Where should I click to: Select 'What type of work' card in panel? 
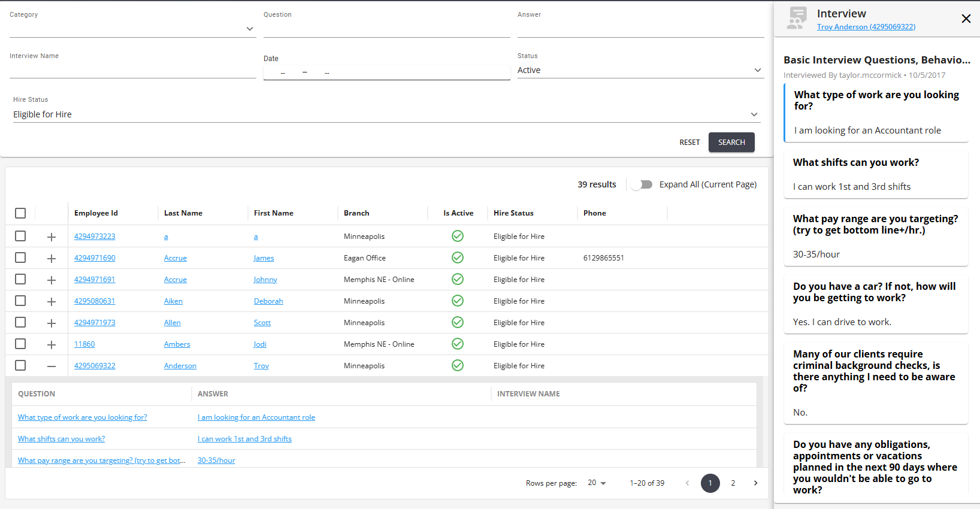click(x=876, y=113)
